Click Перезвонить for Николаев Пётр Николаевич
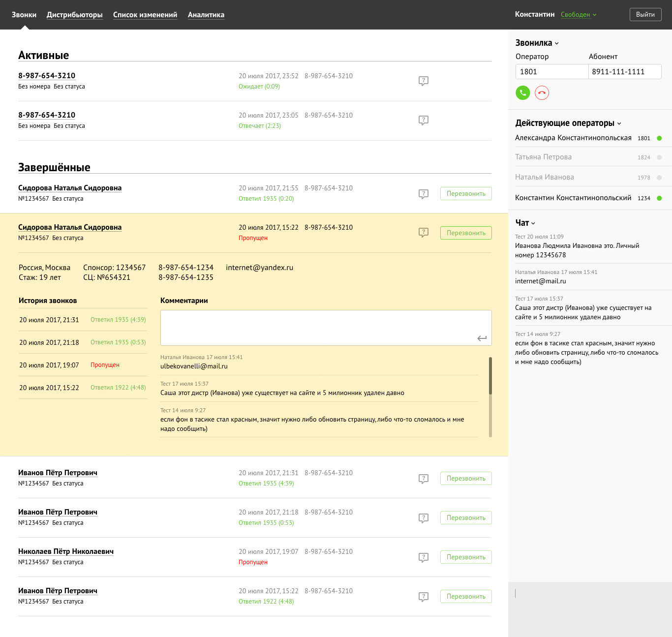 click(465, 557)
